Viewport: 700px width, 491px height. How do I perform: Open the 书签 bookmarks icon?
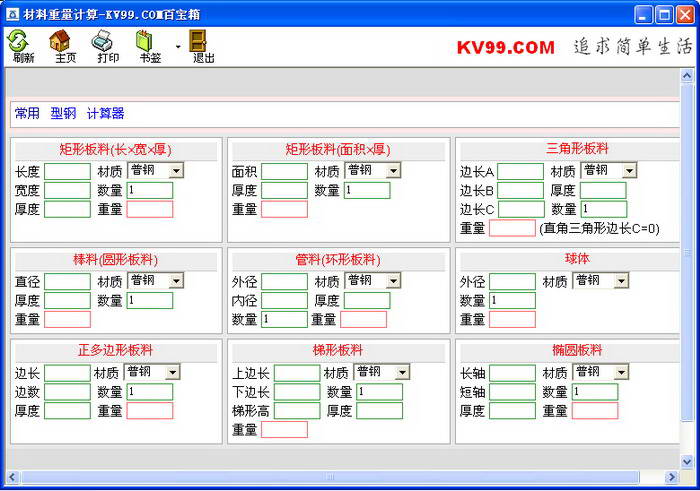click(149, 46)
